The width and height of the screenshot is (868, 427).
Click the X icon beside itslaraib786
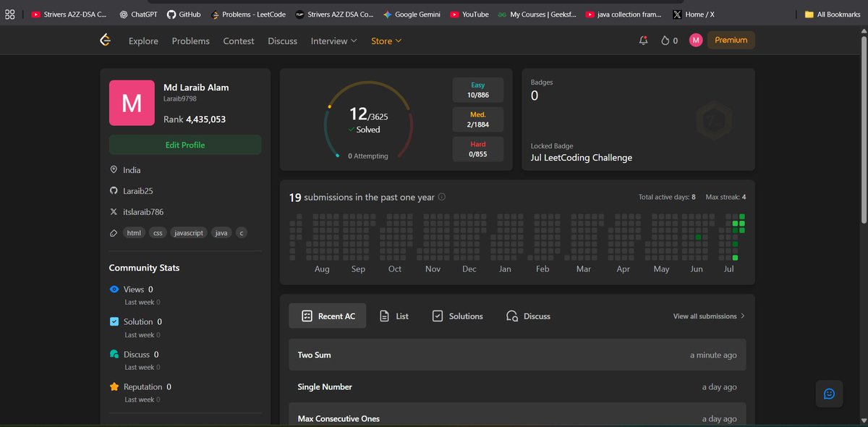[114, 212]
